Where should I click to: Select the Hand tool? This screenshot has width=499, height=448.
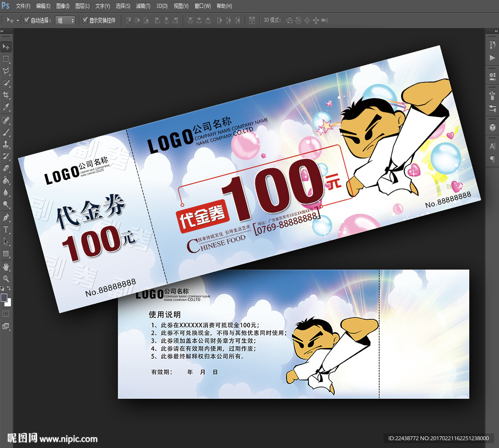[6, 267]
